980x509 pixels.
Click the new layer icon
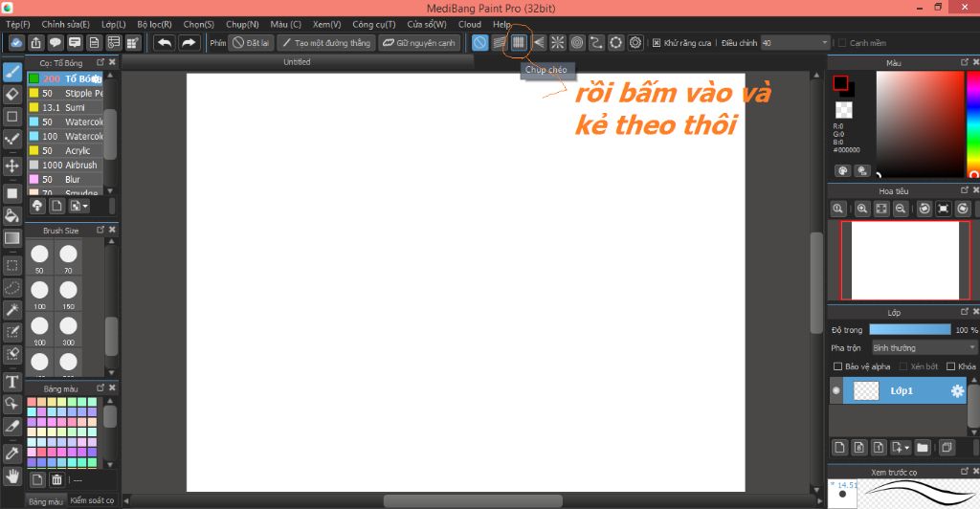pos(839,447)
